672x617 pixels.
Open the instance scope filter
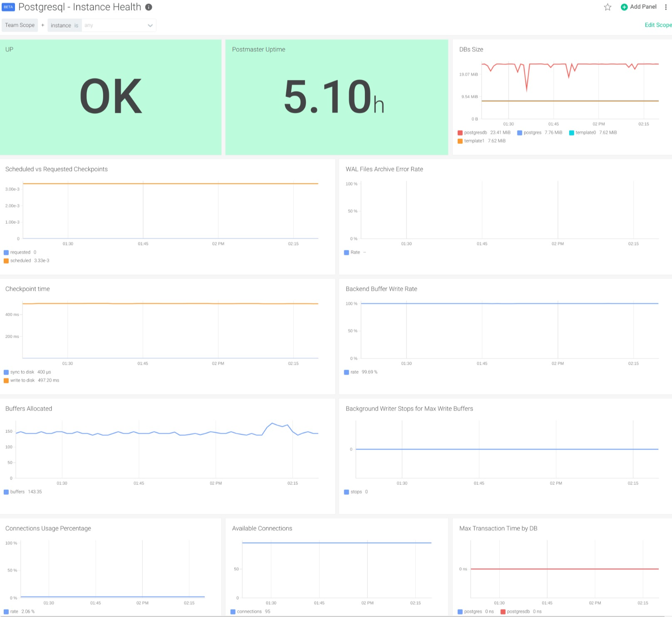coord(64,25)
